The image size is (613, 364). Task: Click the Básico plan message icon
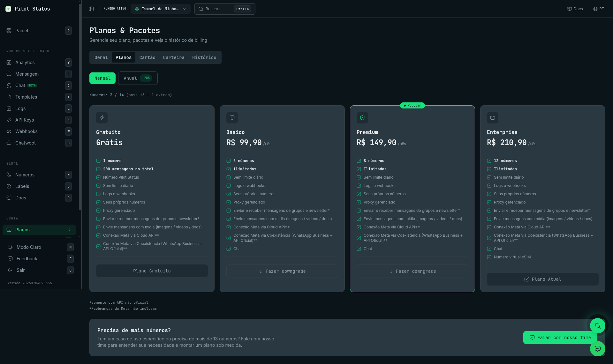pos(232,118)
